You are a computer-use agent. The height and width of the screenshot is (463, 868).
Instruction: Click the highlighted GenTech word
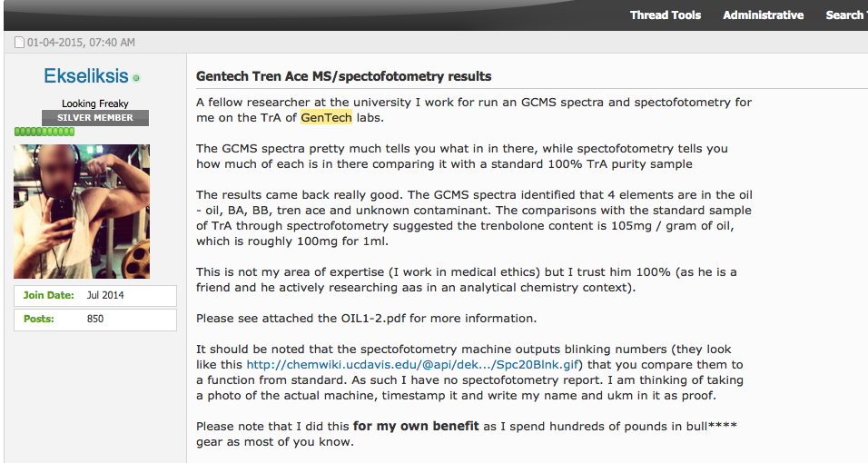326,117
